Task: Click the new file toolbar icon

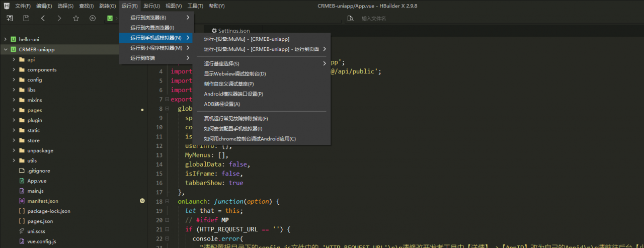Action: click(9, 18)
